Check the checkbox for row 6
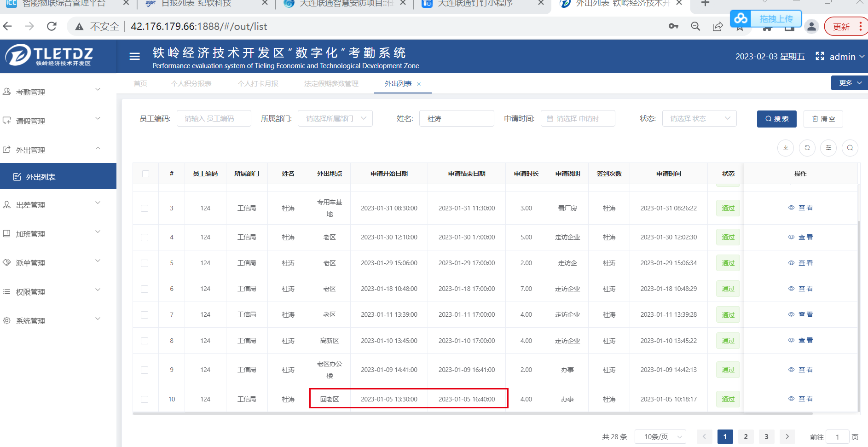Viewport: 868px width, 447px height. click(x=145, y=289)
